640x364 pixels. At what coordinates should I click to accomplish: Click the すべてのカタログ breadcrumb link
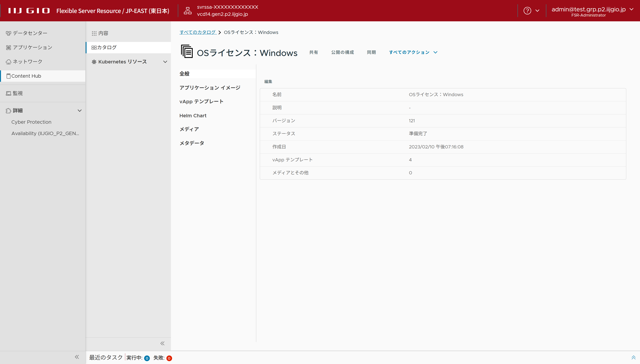(x=198, y=32)
